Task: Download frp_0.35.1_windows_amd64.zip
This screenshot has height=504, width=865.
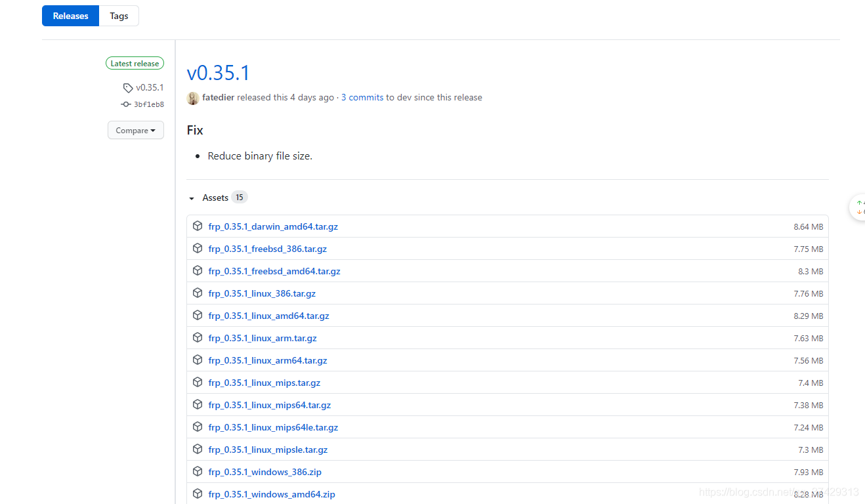Action: click(272, 494)
